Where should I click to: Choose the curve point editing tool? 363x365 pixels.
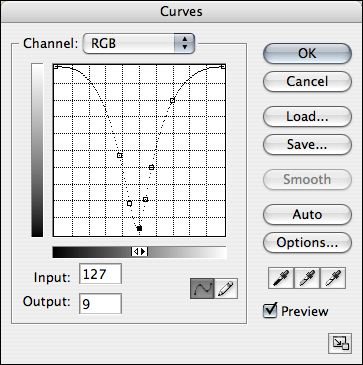[x=202, y=289]
